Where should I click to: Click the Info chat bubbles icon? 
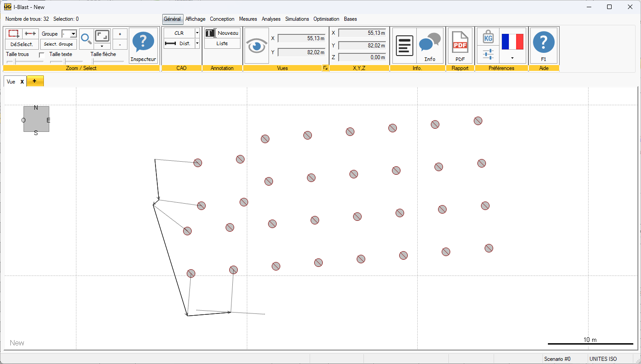(429, 46)
